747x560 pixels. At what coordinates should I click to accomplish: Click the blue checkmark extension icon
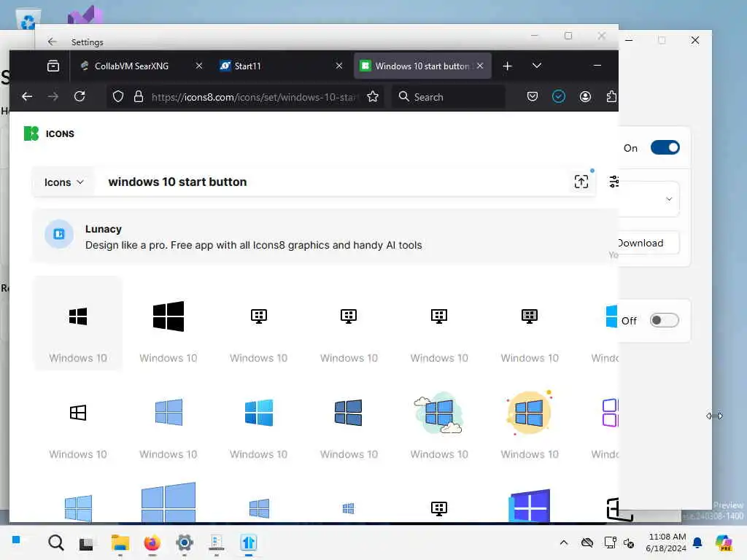tap(558, 97)
